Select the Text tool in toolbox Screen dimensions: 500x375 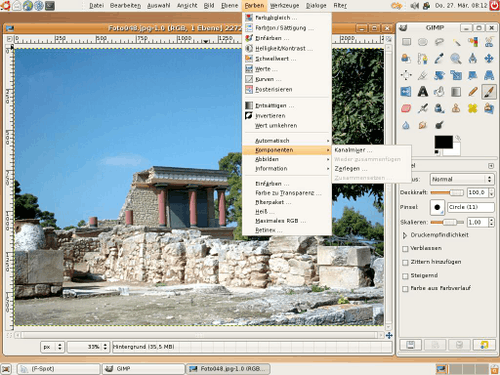[422, 92]
